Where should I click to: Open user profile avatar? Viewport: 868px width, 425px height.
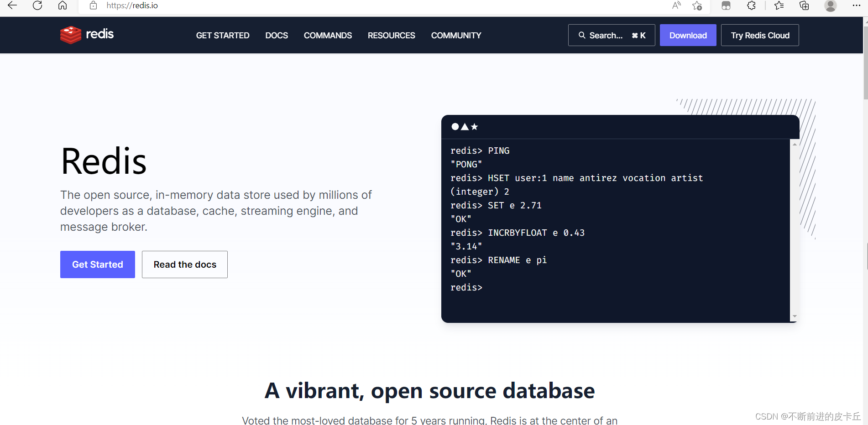pyautogui.click(x=831, y=5)
